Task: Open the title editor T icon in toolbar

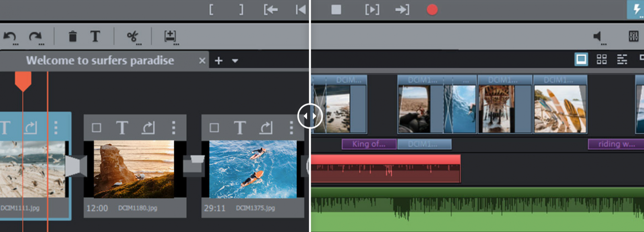Action: click(95, 37)
